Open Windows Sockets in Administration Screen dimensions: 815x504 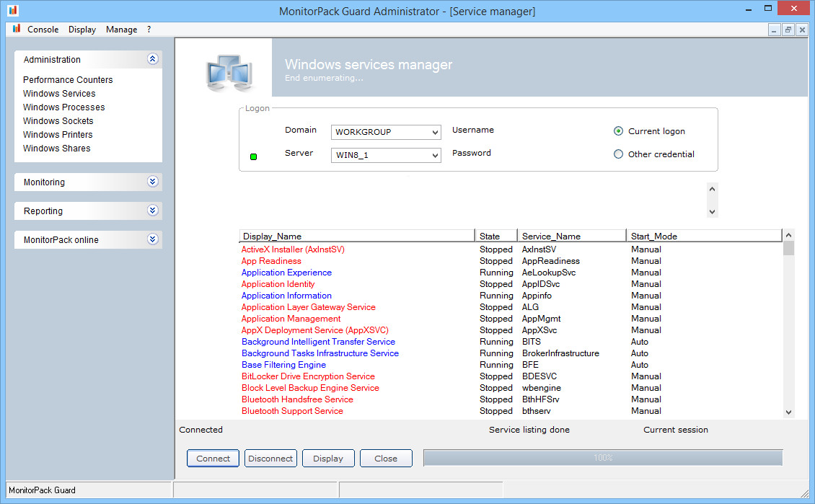click(x=58, y=120)
